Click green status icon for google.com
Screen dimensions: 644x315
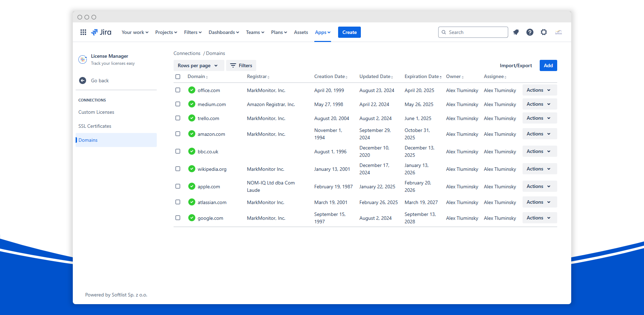192,218
